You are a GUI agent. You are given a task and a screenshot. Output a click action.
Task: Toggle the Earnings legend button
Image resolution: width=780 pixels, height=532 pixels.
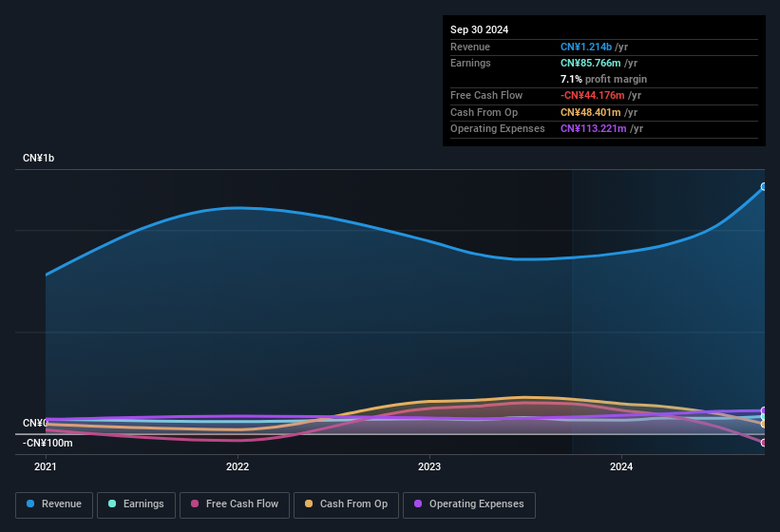point(136,504)
